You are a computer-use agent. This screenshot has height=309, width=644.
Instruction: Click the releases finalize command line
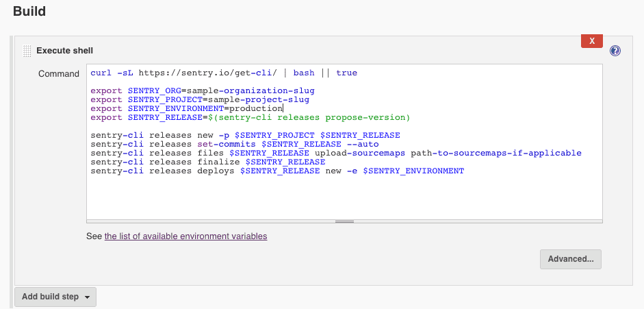(x=207, y=162)
